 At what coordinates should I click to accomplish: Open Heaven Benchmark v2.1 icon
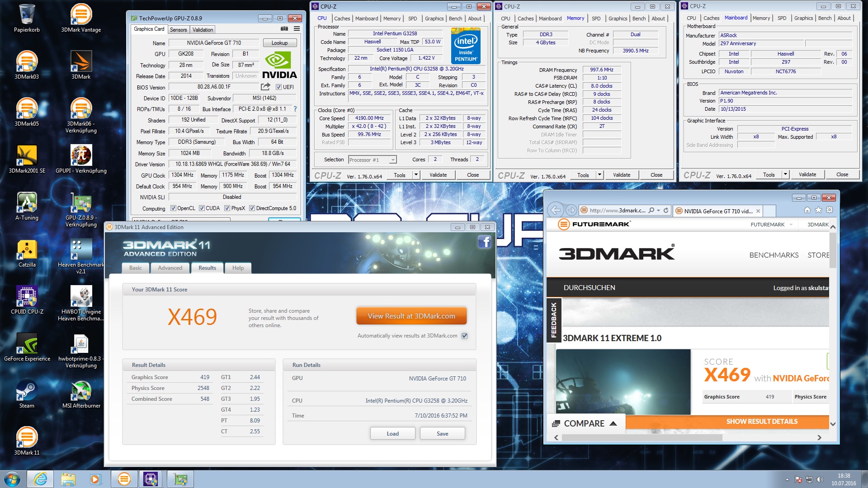pos(81,256)
